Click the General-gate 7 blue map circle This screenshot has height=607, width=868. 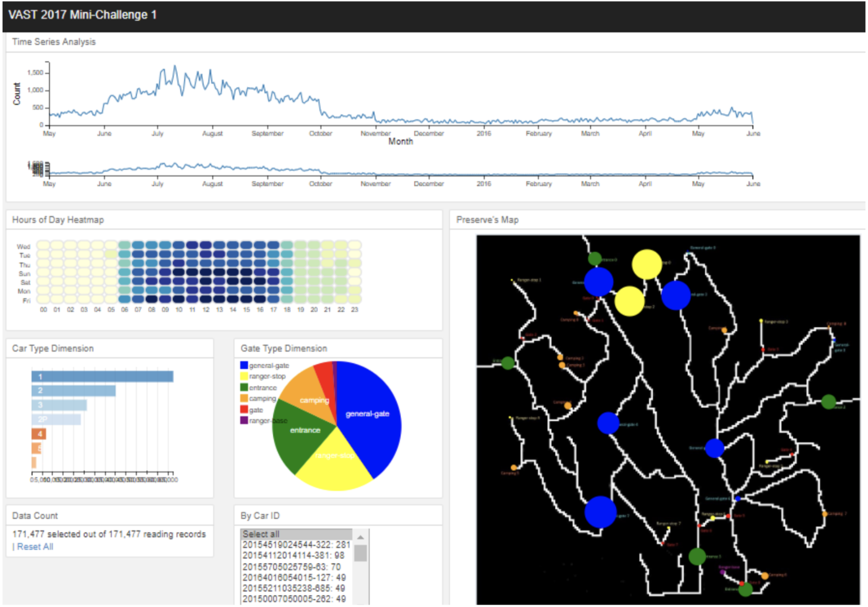tap(600, 512)
